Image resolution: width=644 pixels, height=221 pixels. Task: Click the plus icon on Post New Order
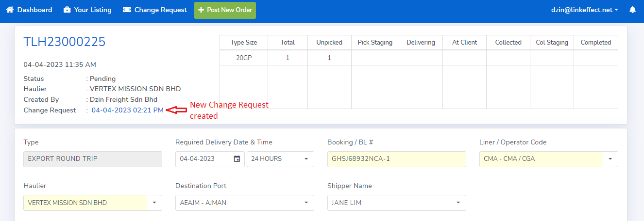click(x=201, y=10)
